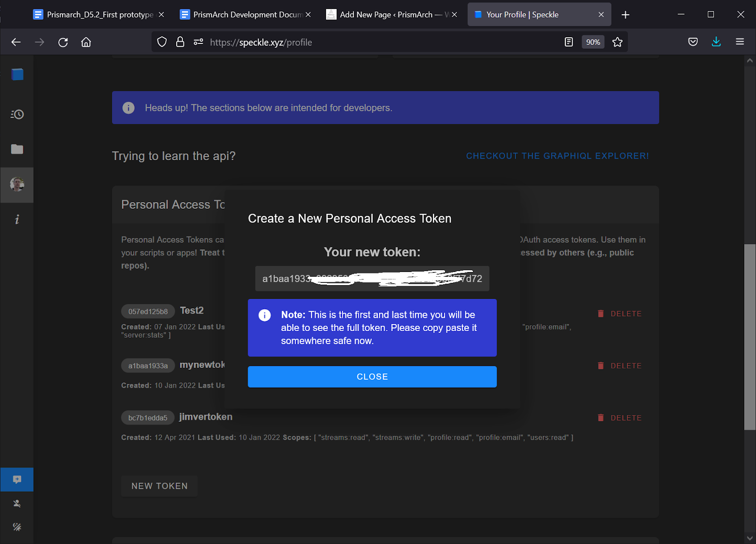Open a new browser tab with plus icon

click(x=626, y=15)
